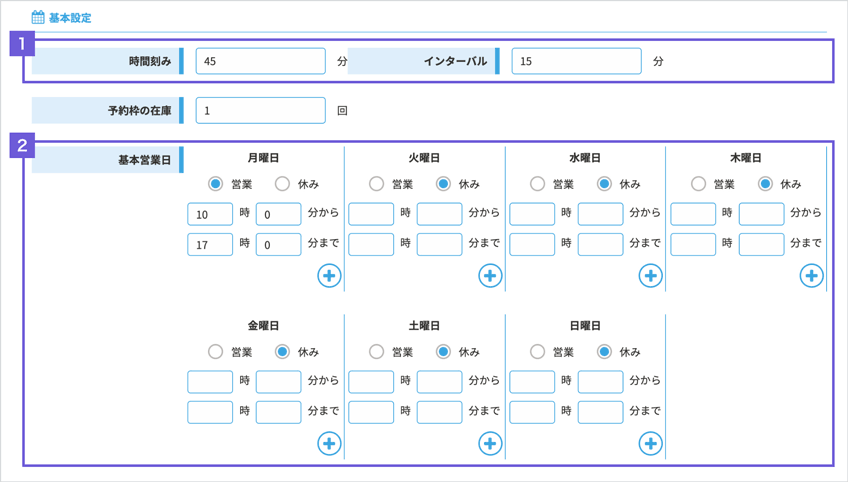
Task: Click the 基本営業日 label
Action: coord(144,160)
